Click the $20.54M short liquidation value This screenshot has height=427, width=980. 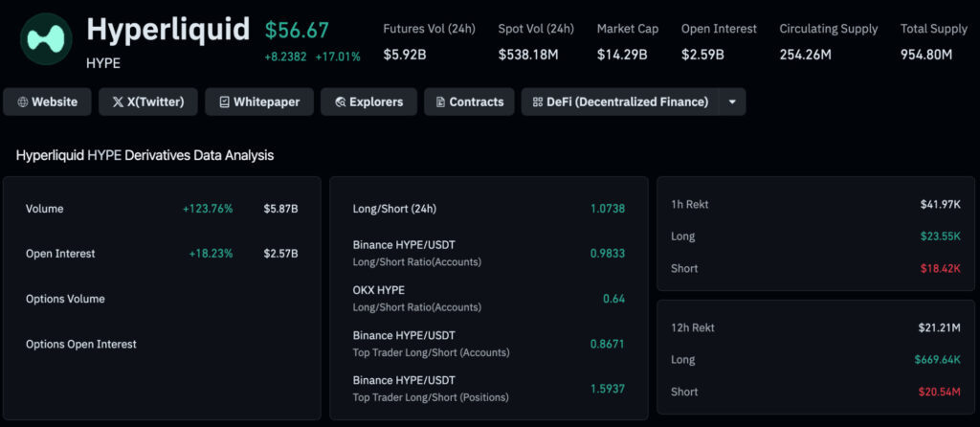pos(940,392)
